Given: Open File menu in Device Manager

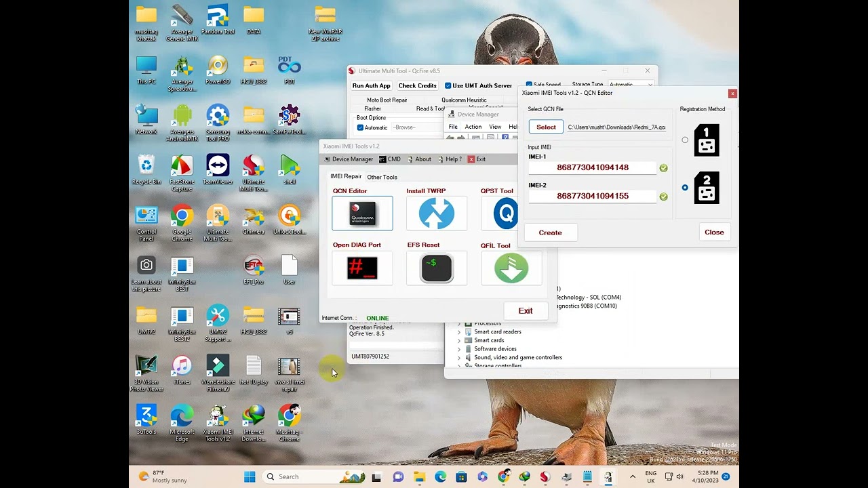Looking at the screenshot, I should (453, 127).
